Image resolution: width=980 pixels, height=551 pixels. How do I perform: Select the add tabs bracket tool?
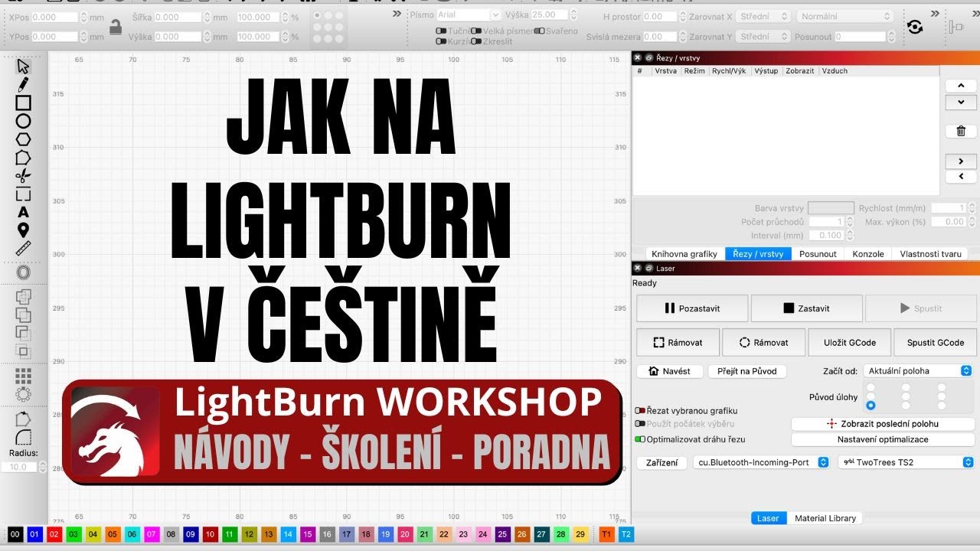[x=23, y=194]
